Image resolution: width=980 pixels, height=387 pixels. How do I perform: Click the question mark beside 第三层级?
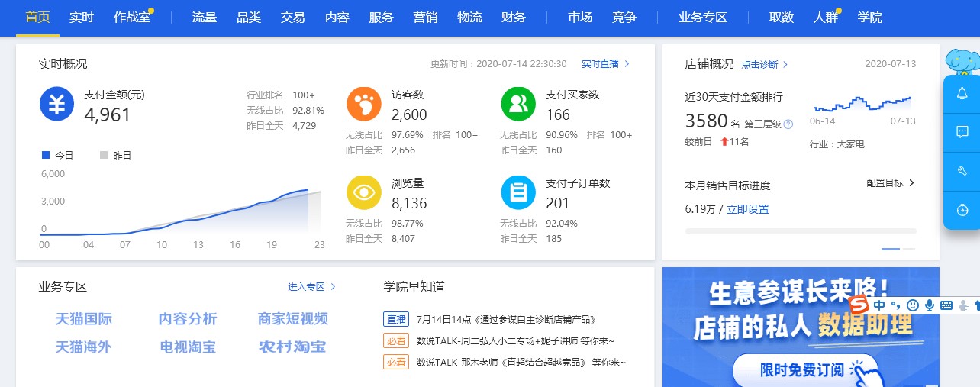point(788,124)
